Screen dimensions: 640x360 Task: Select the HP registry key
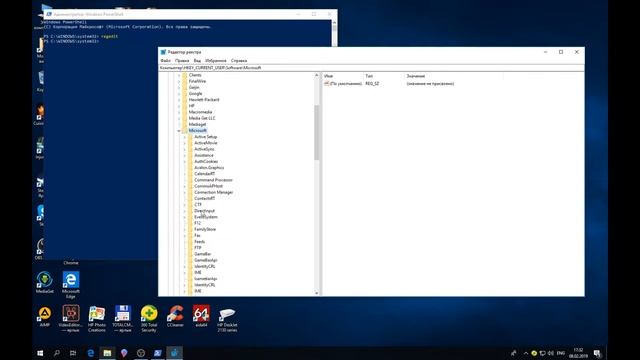click(x=191, y=106)
